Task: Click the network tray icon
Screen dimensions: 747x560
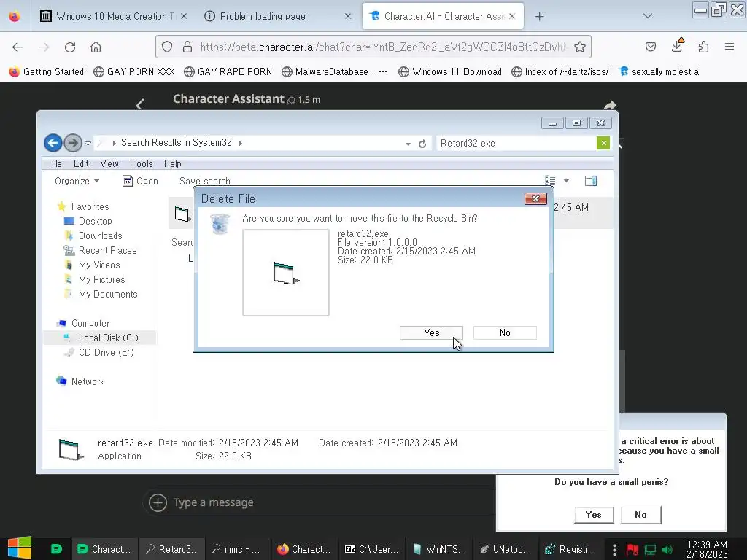Action: coord(650,550)
